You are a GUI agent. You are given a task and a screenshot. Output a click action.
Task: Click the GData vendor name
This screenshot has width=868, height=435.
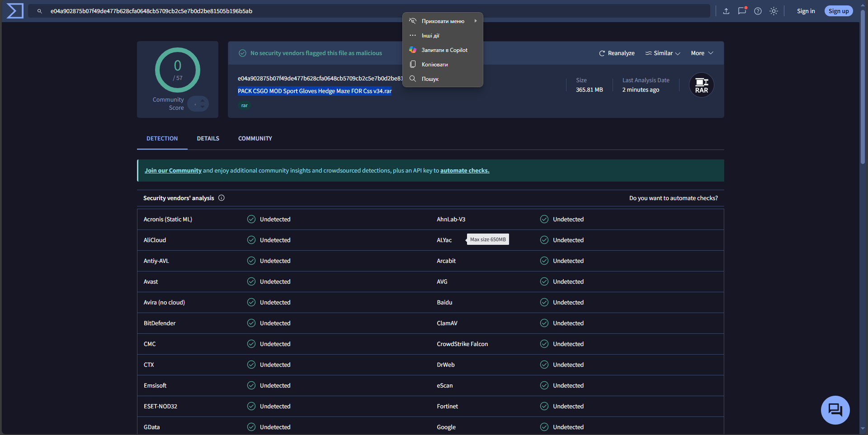pos(152,427)
